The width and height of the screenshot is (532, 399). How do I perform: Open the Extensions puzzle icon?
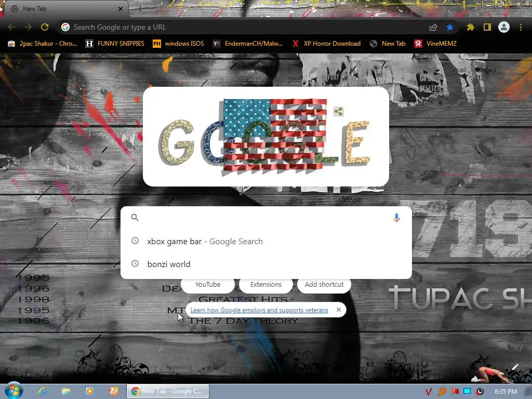point(471,27)
